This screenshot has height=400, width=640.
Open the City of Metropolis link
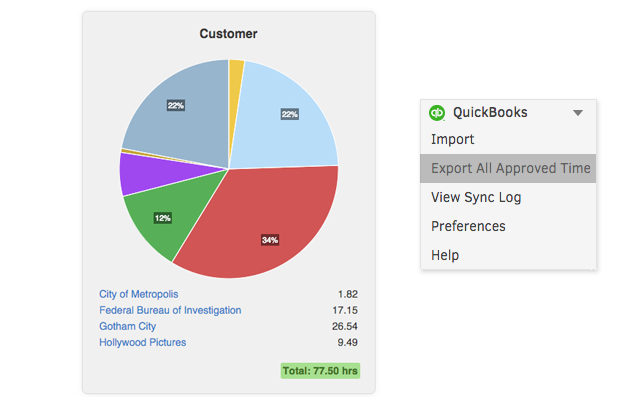click(x=138, y=294)
